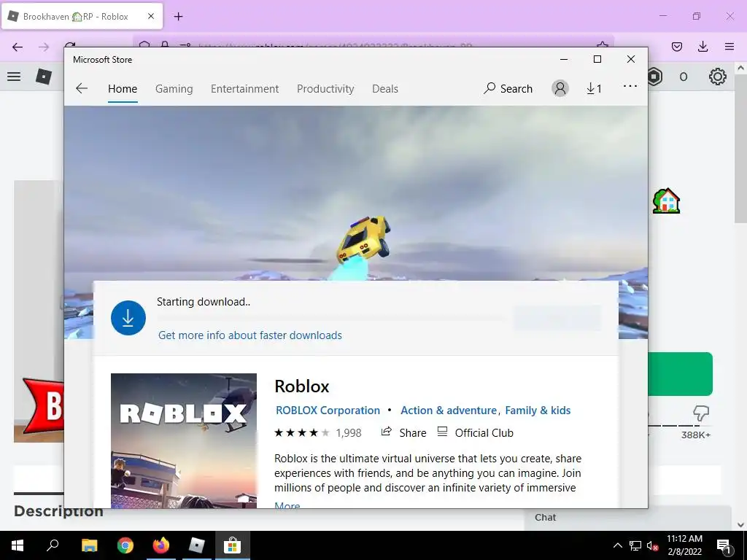Switch to Firefox in taskbar

tap(161, 545)
